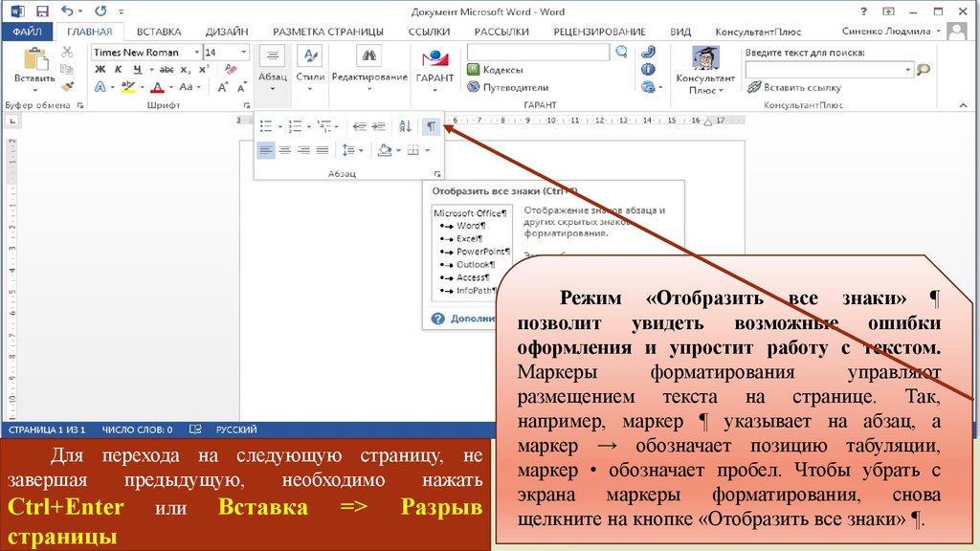Click the ГАРАНТ large button
The width and height of the screenshot is (980, 551).
click(434, 70)
